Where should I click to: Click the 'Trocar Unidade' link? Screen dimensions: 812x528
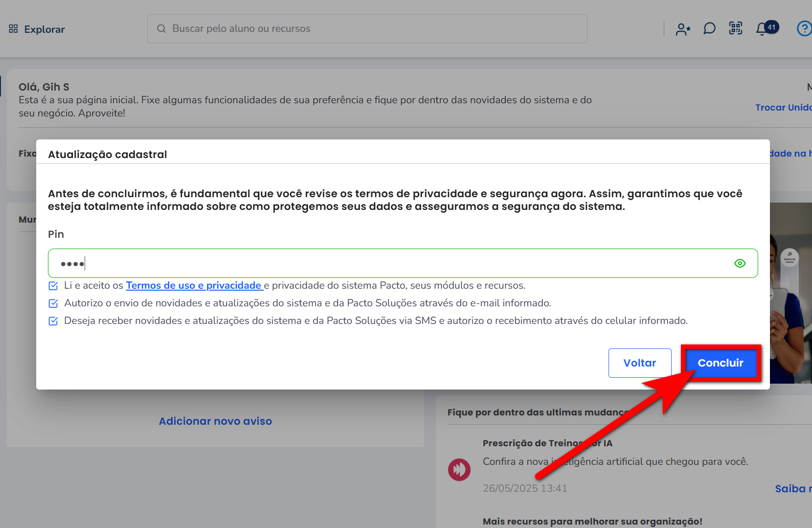point(783,107)
